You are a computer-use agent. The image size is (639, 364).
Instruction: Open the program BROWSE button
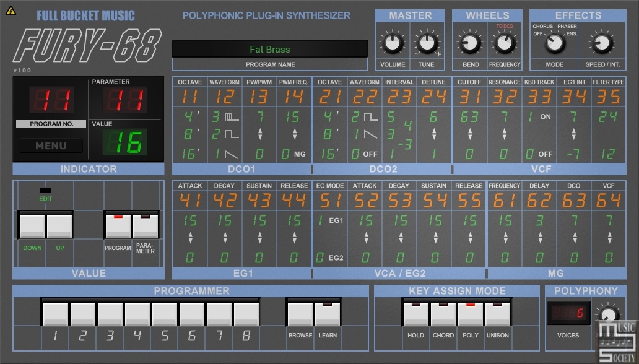[x=300, y=314]
